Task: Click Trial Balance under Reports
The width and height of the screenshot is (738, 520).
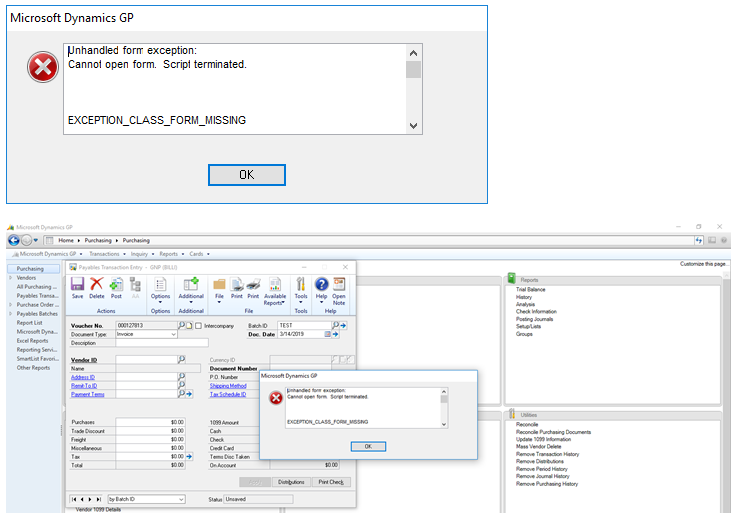Action: (x=530, y=289)
